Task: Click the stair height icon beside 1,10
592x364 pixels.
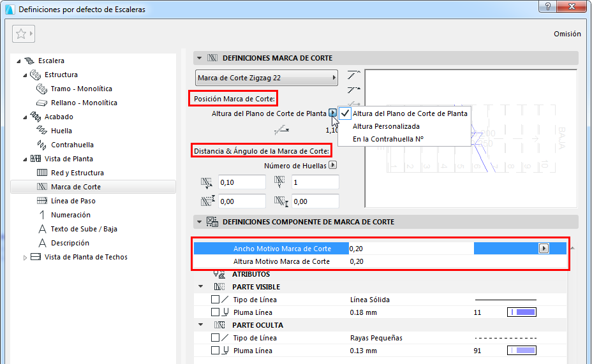Action: [x=282, y=130]
